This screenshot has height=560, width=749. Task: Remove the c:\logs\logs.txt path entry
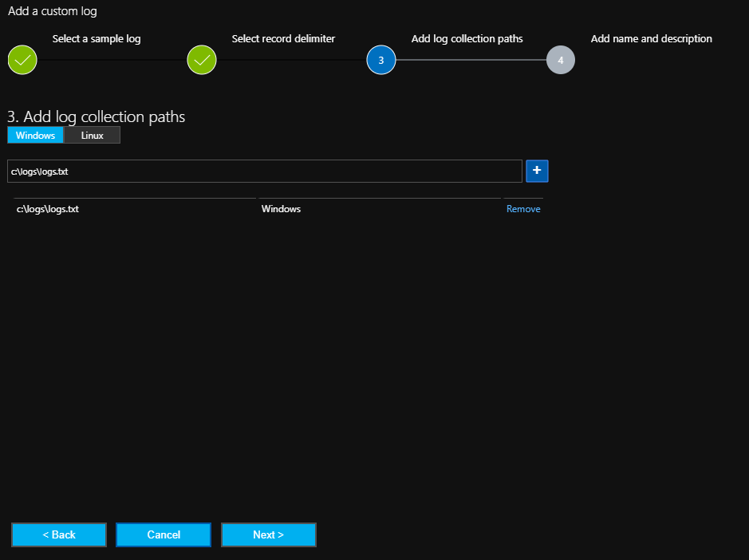point(523,209)
